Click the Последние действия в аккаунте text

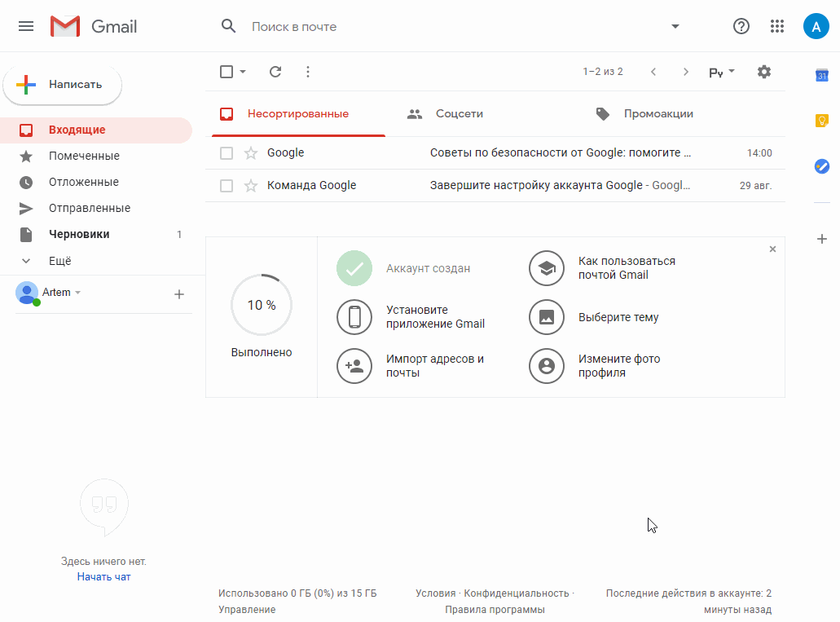tap(688, 602)
